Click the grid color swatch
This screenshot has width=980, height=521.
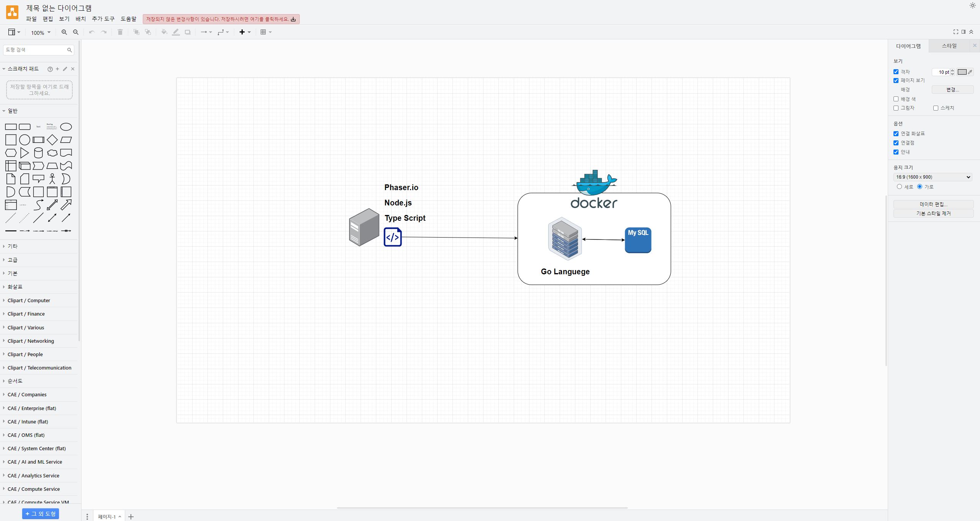point(962,72)
